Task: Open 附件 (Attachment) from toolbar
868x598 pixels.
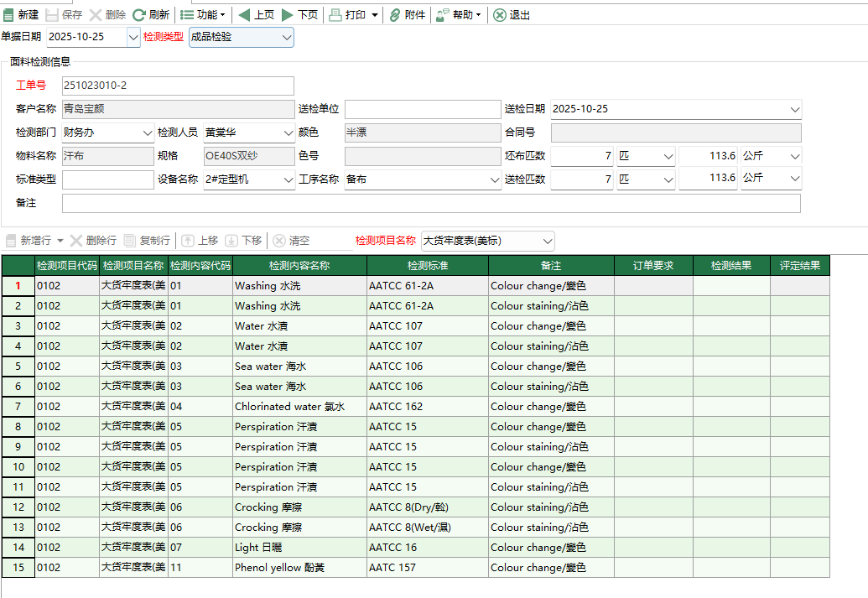Action: point(395,15)
